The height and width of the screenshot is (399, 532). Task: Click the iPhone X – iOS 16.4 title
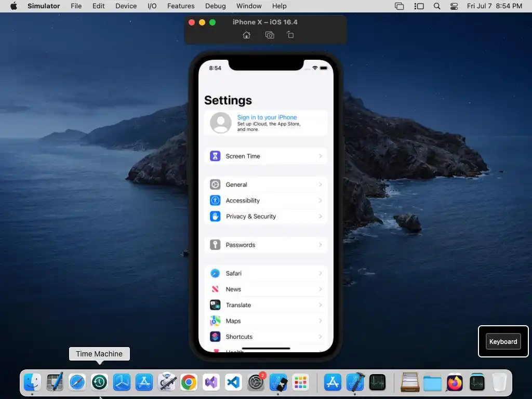coord(265,22)
